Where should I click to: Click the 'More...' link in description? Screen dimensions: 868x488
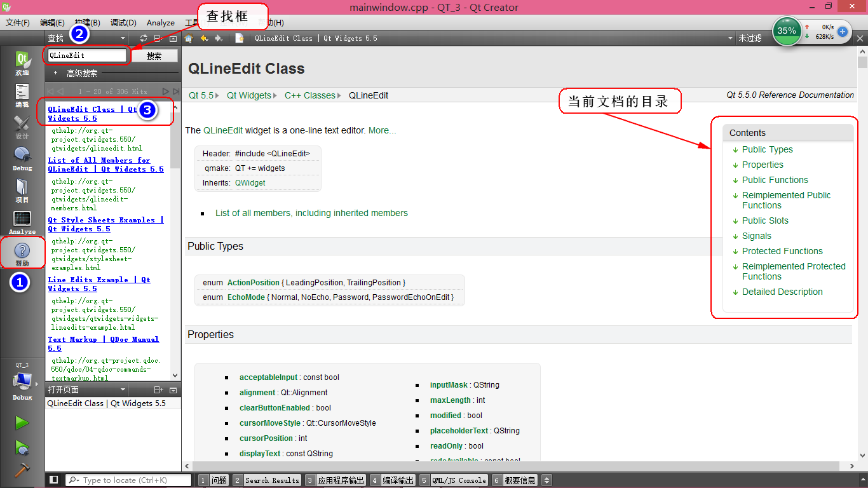pyautogui.click(x=382, y=130)
